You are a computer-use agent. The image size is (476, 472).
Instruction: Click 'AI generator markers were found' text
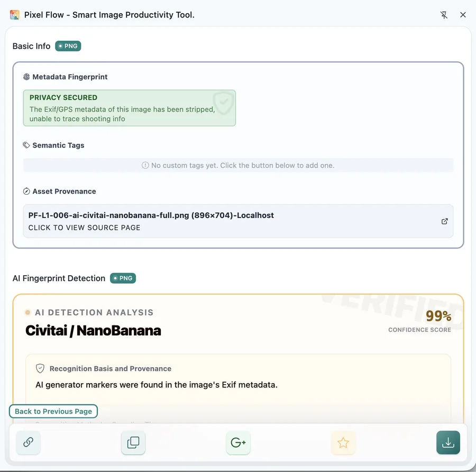[157, 385]
